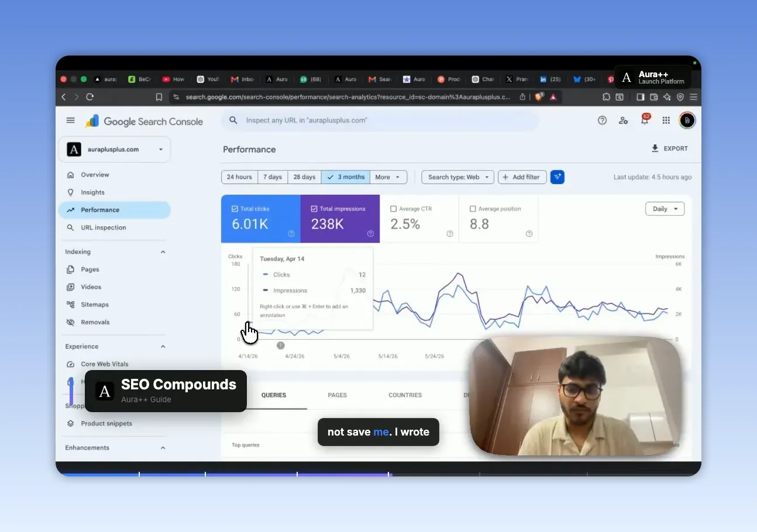
Task: Open the Daily granularity dropdown
Action: coord(665,209)
